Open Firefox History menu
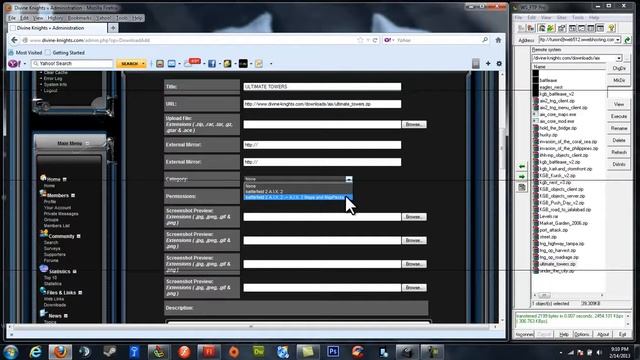 tap(55, 18)
